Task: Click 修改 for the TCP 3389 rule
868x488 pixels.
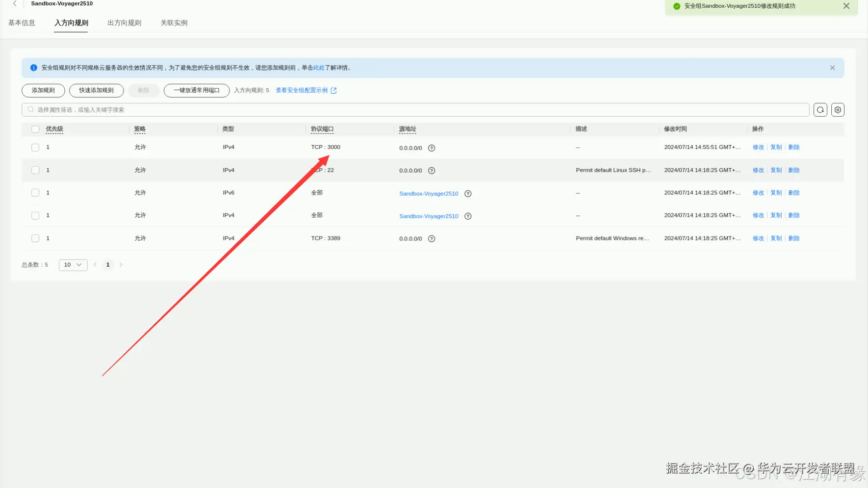Action: pos(758,238)
